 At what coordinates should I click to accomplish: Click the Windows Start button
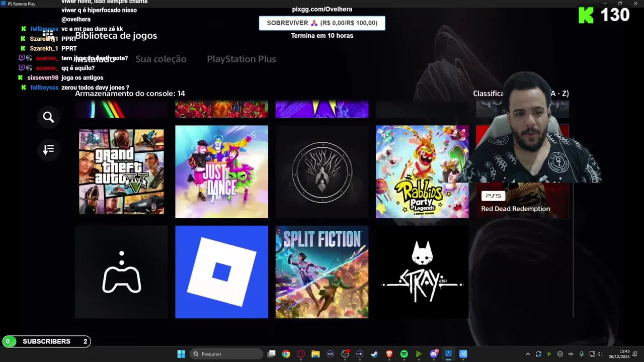pos(181,354)
